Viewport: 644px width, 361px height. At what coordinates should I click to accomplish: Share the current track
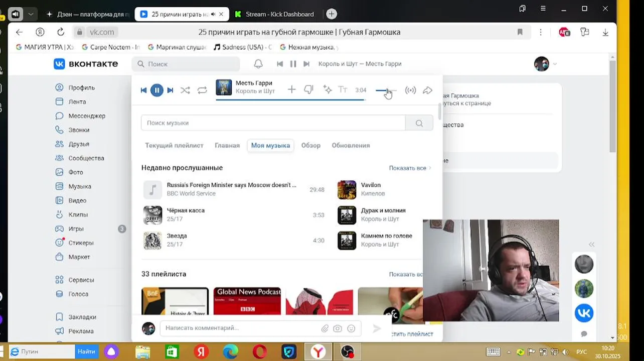pos(427,90)
